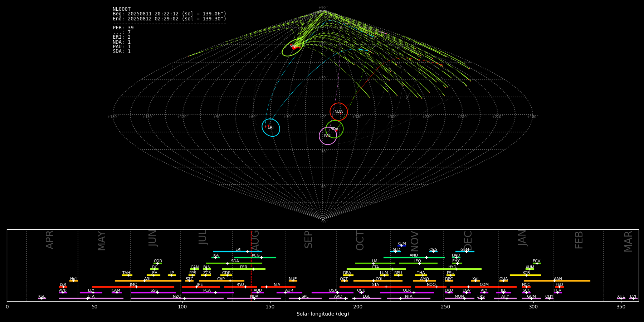Click the NTA shower bar in timeline
This screenshot has width=644, height=322.
click(409, 298)
